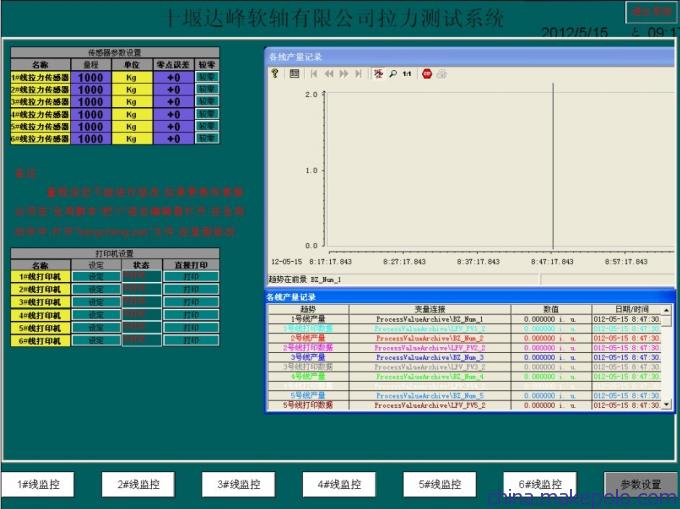
Task: Click ruler table scrollbar down arrow
Action: (x=667, y=405)
